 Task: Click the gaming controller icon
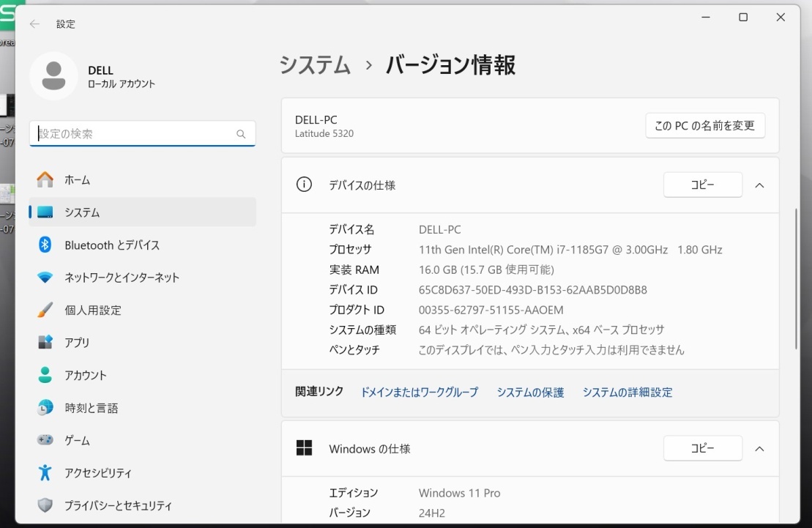coord(45,440)
